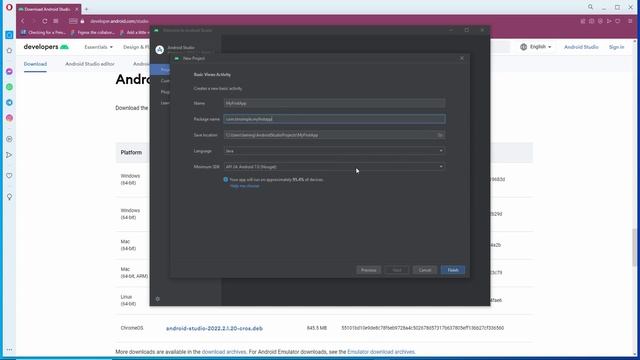
Task: Click the sidebar home icon
Action: click(9, 51)
